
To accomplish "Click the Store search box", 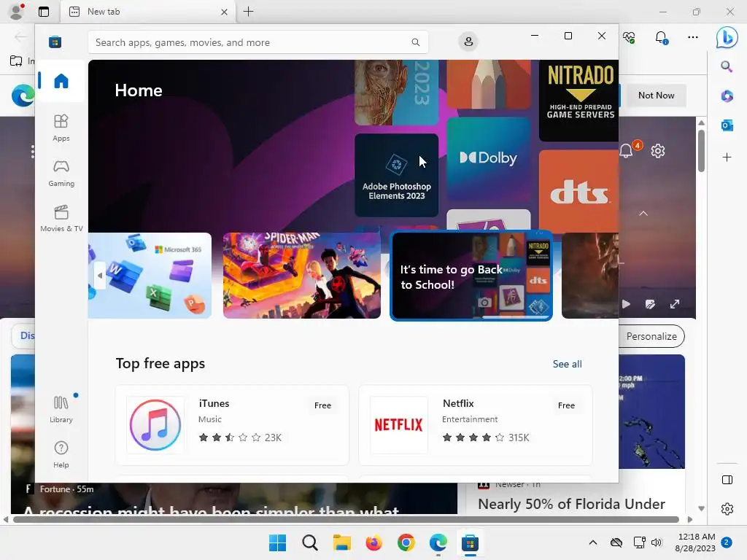I will [x=258, y=42].
